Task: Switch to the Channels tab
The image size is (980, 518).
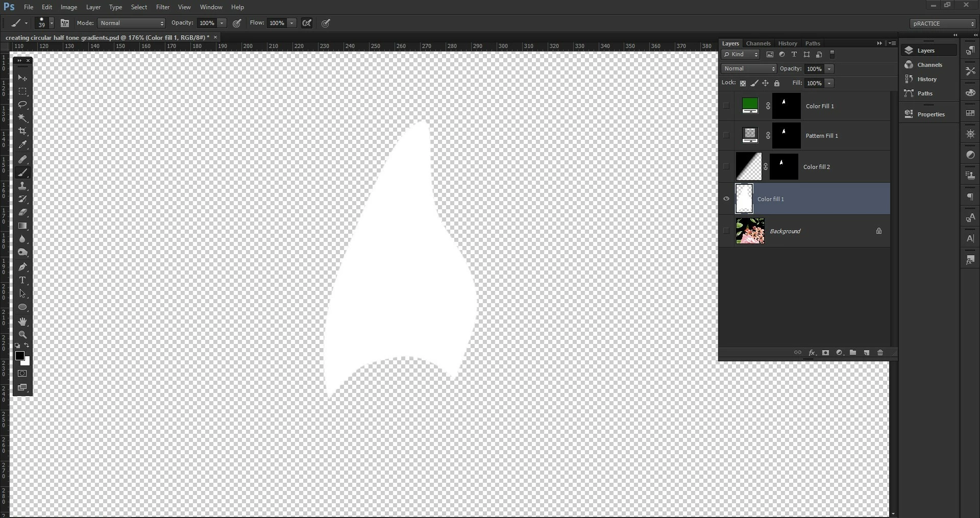Action: pyautogui.click(x=758, y=43)
